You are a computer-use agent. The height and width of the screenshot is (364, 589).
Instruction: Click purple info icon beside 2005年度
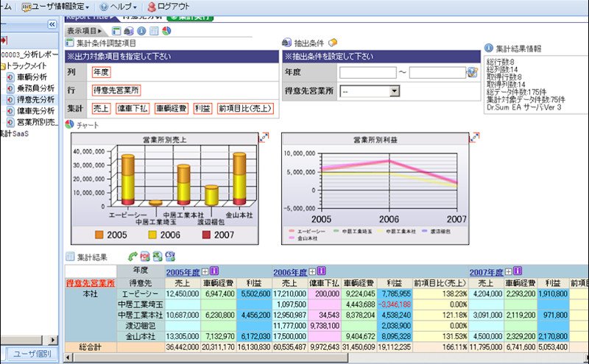point(214,271)
